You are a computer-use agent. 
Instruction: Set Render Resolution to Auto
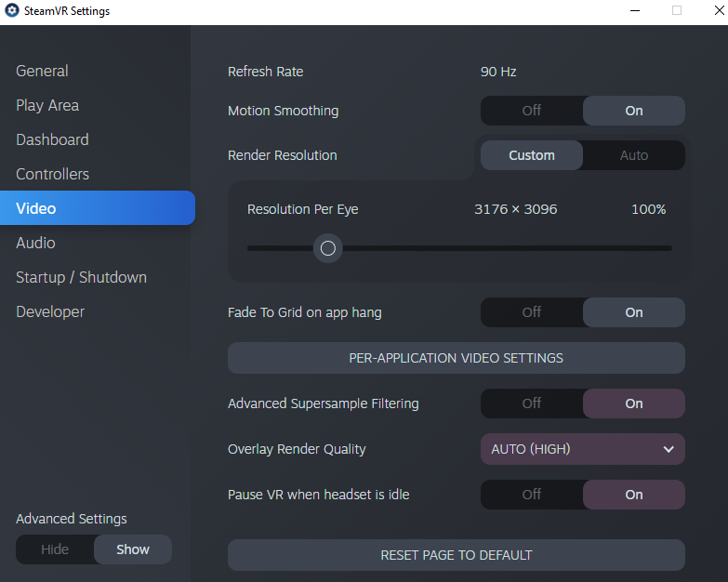click(x=634, y=155)
